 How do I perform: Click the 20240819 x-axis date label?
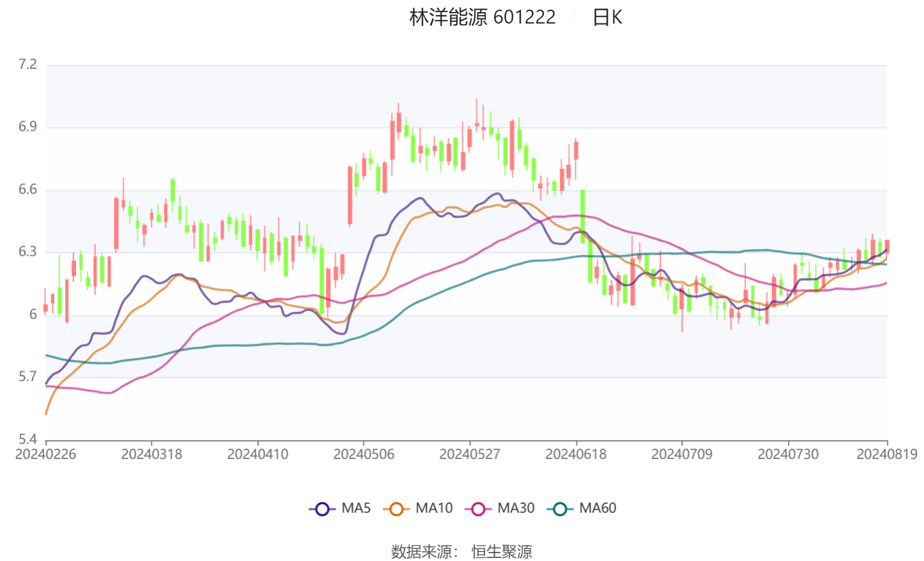[x=887, y=454]
